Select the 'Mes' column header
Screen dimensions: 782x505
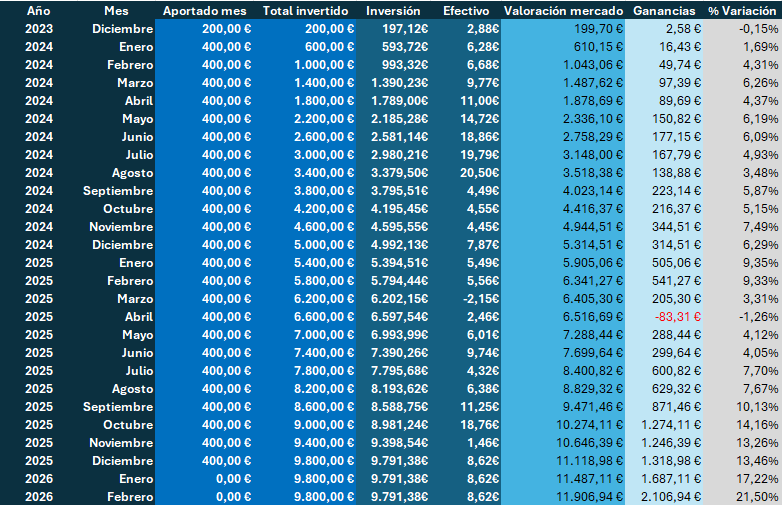coord(116,11)
